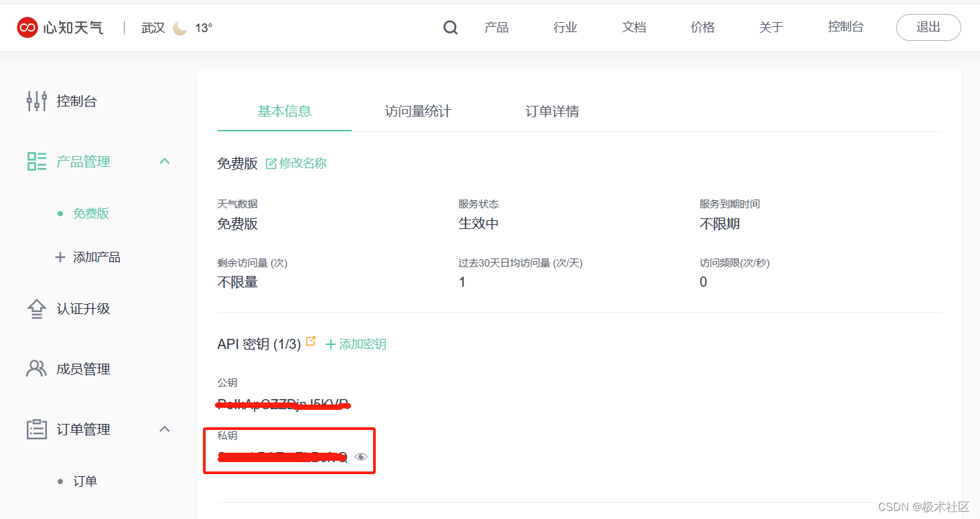
Task: Open 控制台 label in the sidebar
Action: point(77,101)
